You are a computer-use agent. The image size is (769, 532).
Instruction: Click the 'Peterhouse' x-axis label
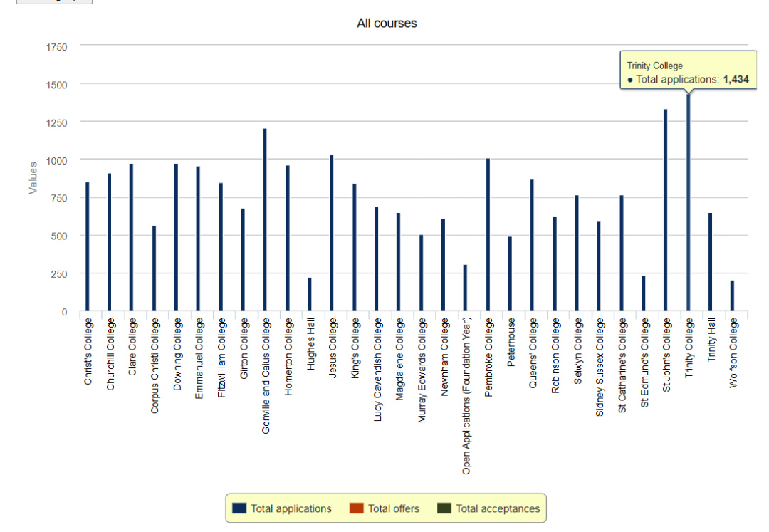coord(511,343)
